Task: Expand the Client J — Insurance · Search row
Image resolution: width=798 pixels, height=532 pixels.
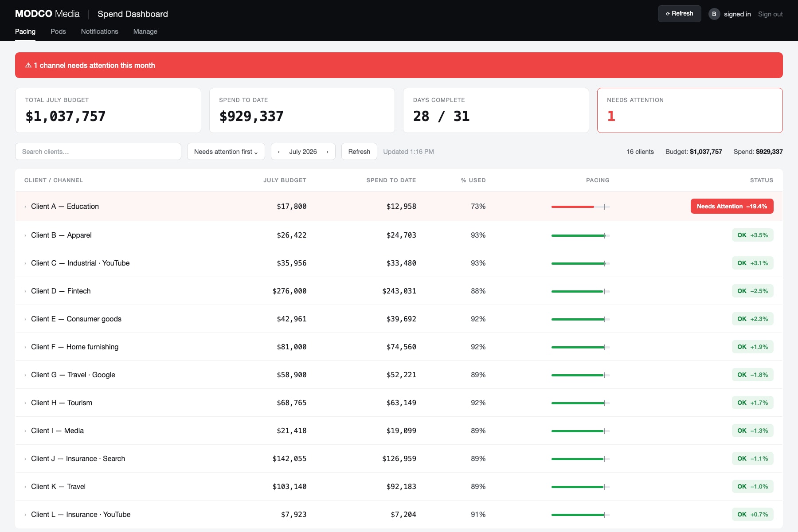Action: 25,459
